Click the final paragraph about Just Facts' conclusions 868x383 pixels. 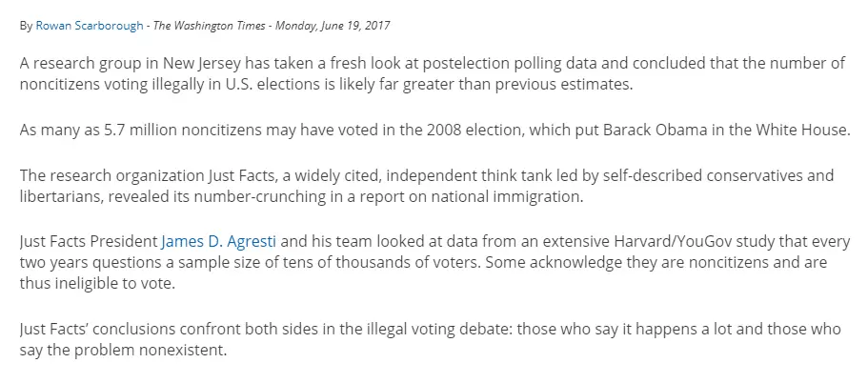[429, 338]
